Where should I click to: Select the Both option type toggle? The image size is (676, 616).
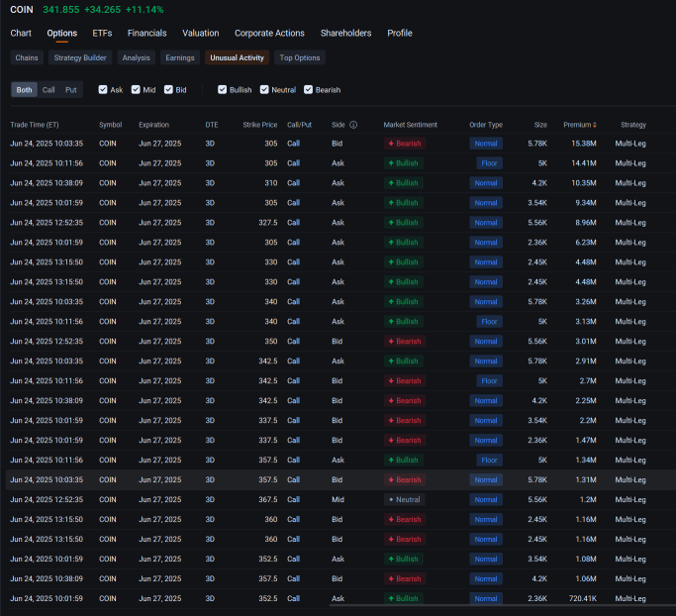[x=24, y=90]
